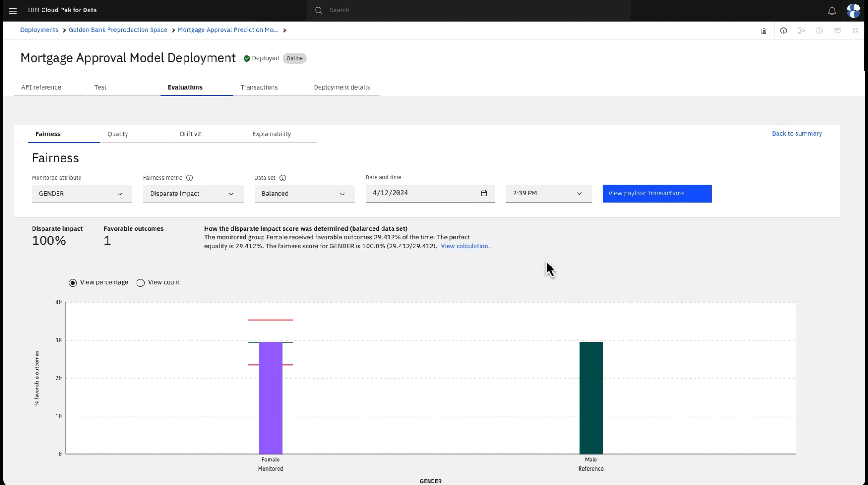Open the hamburger navigation menu

pos(13,10)
